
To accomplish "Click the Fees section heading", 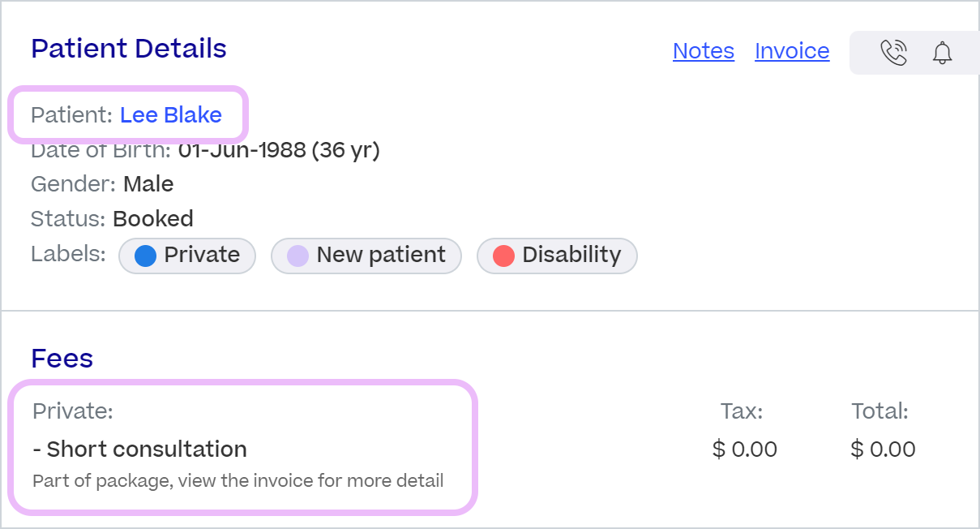I will point(62,359).
